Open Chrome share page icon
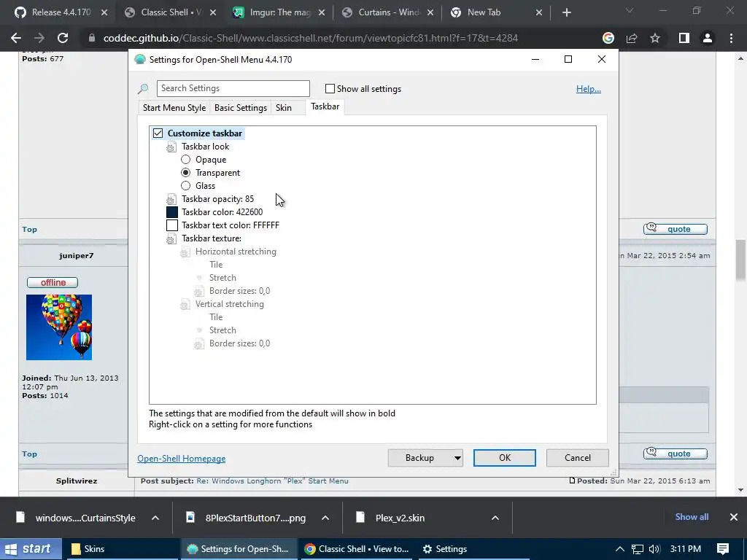This screenshot has height=560, width=747. click(x=632, y=38)
